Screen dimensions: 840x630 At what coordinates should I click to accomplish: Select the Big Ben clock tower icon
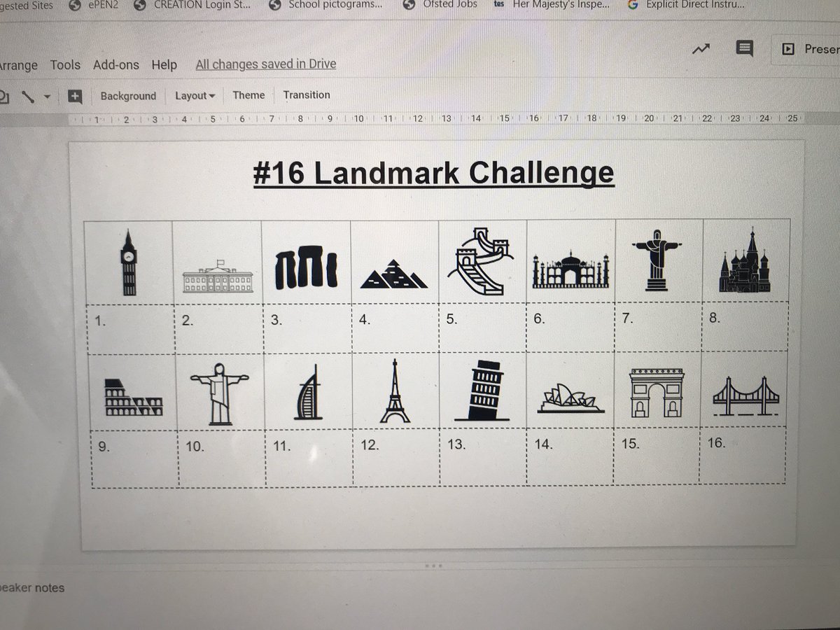click(128, 262)
